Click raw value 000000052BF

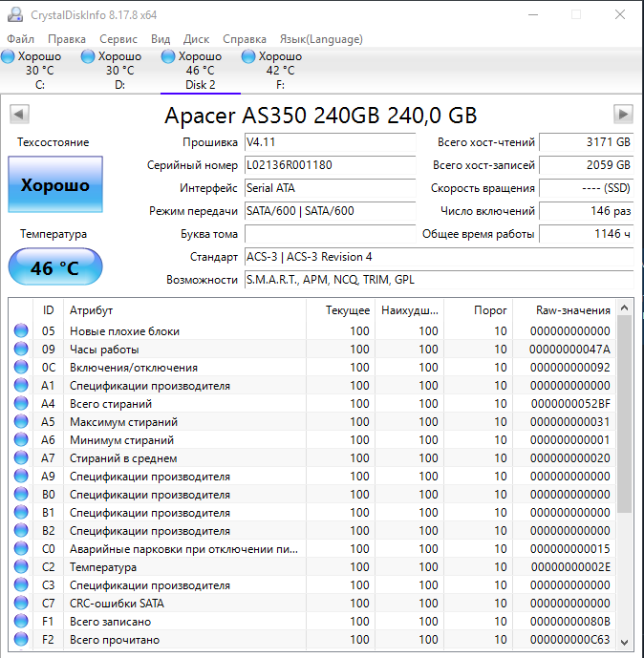coord(570,404)
